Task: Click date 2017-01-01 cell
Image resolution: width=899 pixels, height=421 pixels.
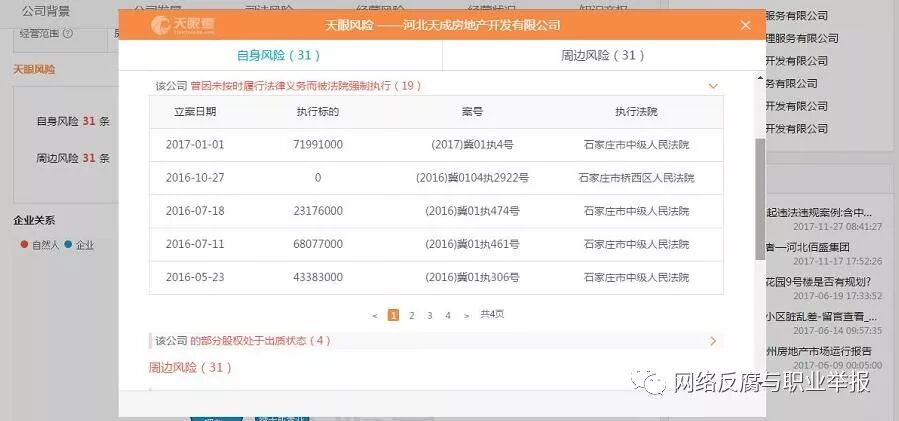Action: tap(195, 145)
